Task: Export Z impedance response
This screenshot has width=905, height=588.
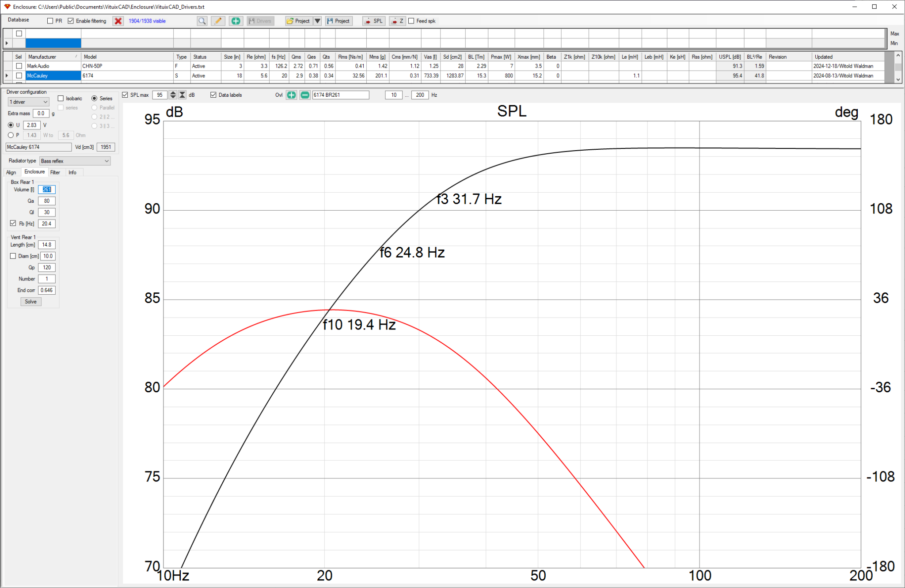Action: click(397, 21)
